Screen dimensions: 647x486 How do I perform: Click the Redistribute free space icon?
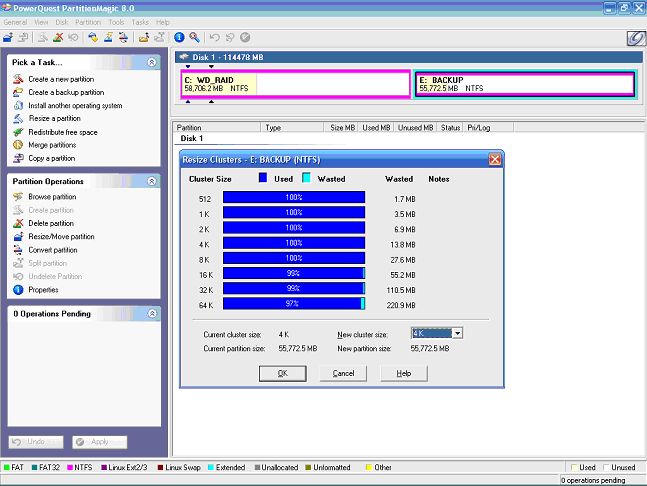click(x=18, y=132)
